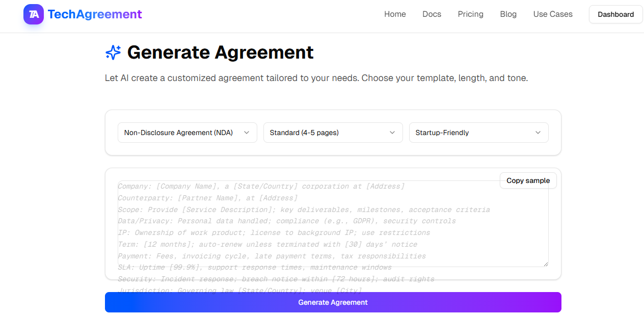This screenshot has height=316, width=644.
Task: Open the Standard (4-5 pages) length dropdown
Action: tap(333, 133)
